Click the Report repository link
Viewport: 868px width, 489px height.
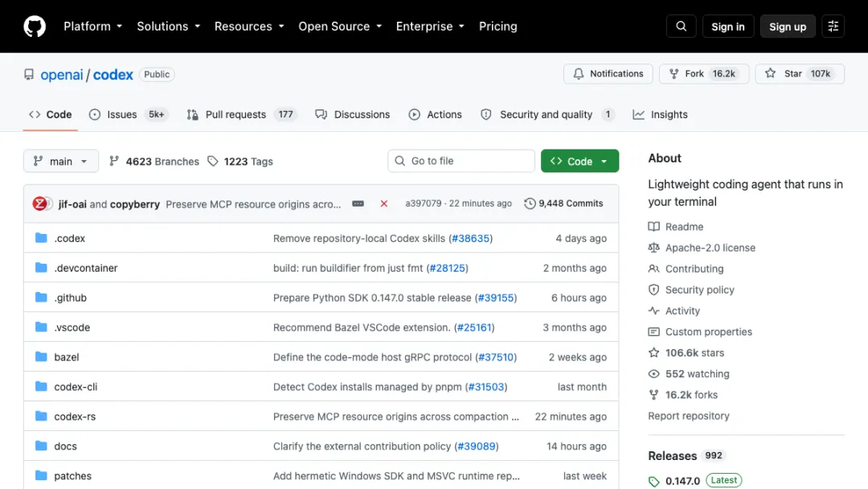689,416
